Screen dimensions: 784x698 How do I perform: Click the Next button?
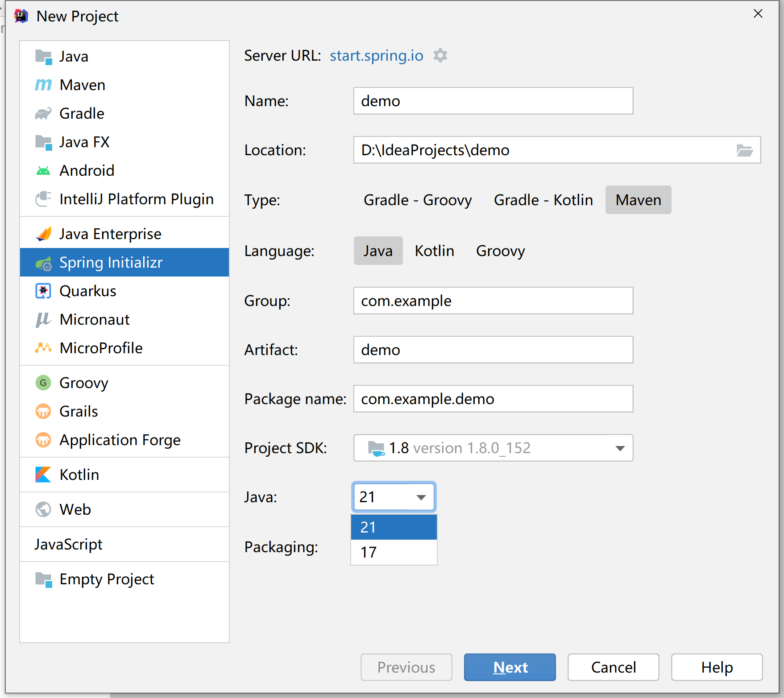tap(510, 667)
